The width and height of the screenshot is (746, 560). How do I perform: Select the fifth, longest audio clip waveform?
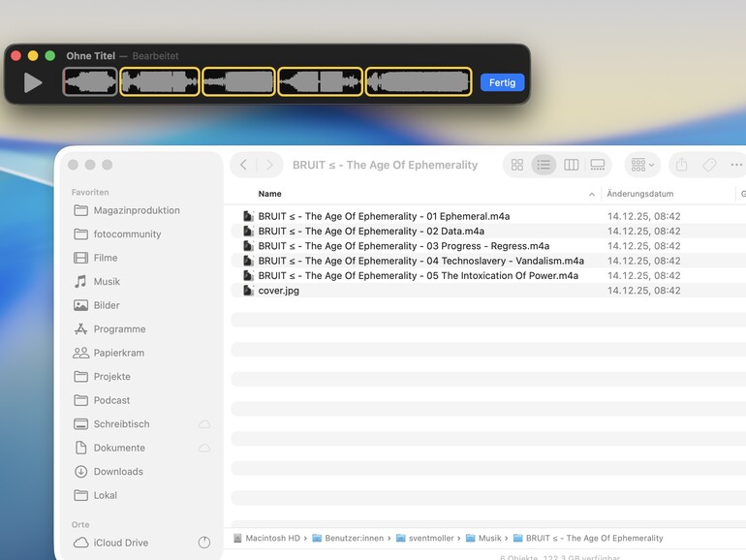[x=419, y=81]
